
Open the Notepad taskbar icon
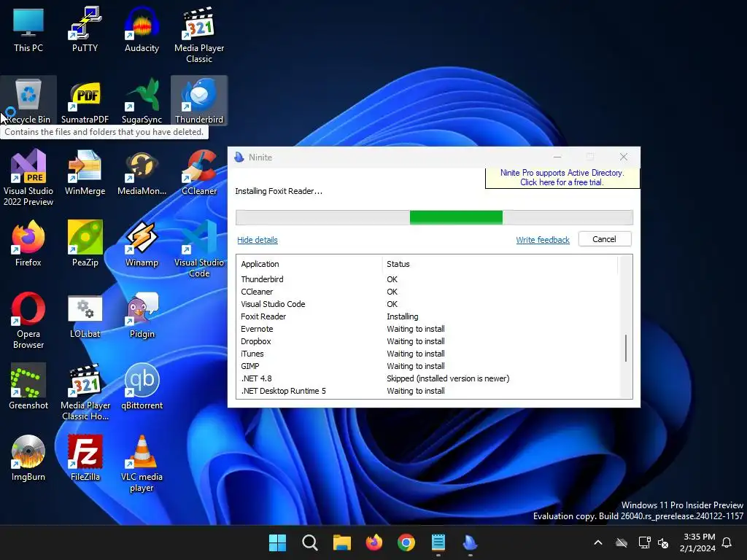[438, 542]
